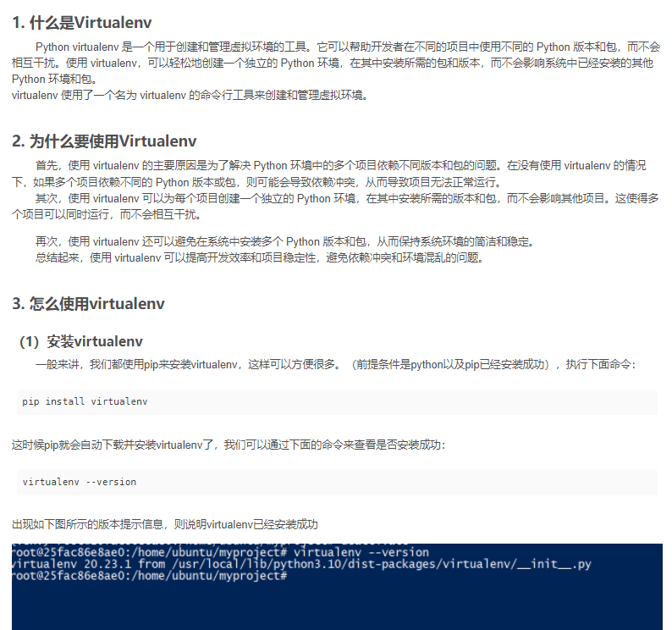The height and width of the screenshot is (630, 672).
Task: Click the sentence starting "总结起来，使用 virtualenv 可以提高"
Action: (x=260, y=257)
